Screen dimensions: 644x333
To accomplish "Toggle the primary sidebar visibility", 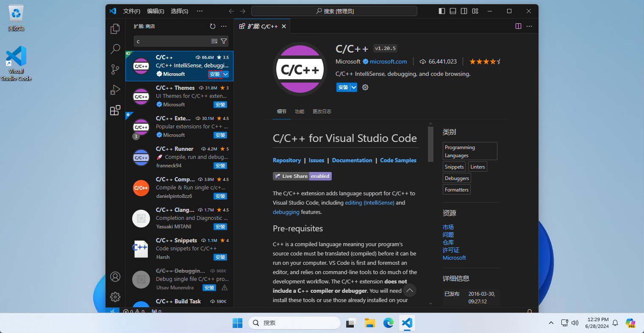I will coord(441,11).
